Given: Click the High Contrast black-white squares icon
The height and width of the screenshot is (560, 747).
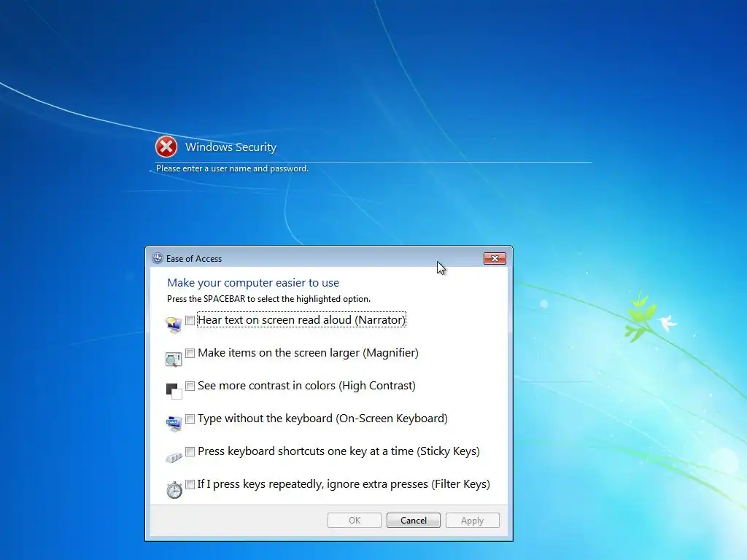Looking at the screenshot, I should tap(174, 391).
